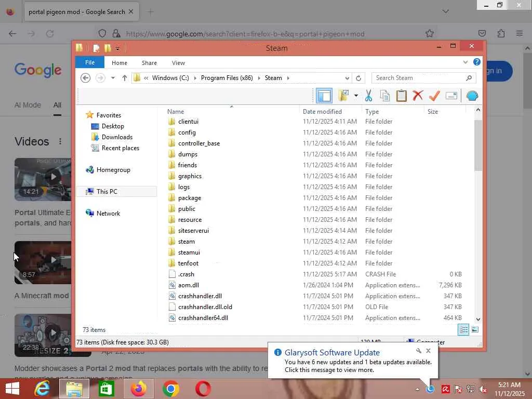
Task: Open Google Chrome from the taskbar
Action: [170, 389]
